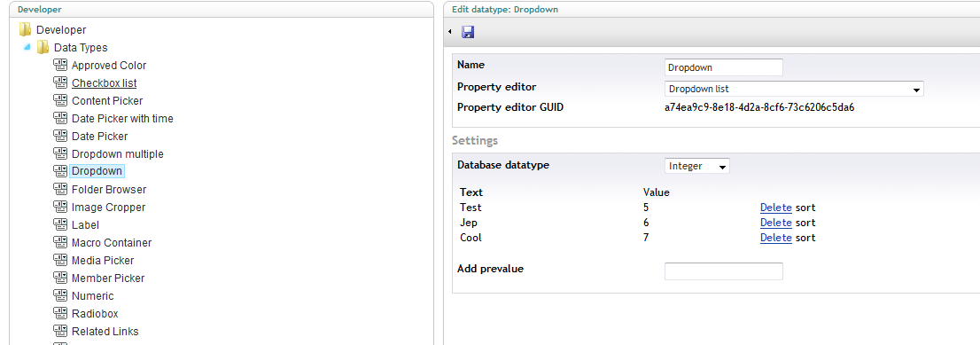Delete the Test prevalue
Screen dimensions: 980x345
(775, 208)
